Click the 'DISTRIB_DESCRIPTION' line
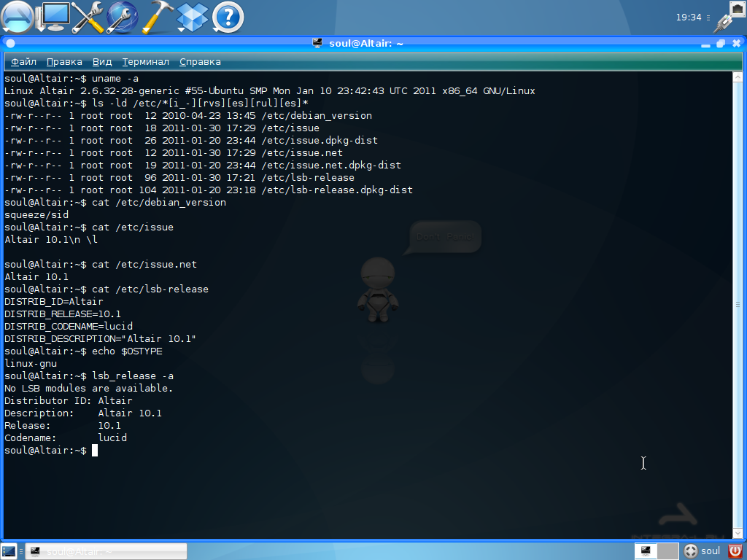747x560 pixels. pos(101,338)
